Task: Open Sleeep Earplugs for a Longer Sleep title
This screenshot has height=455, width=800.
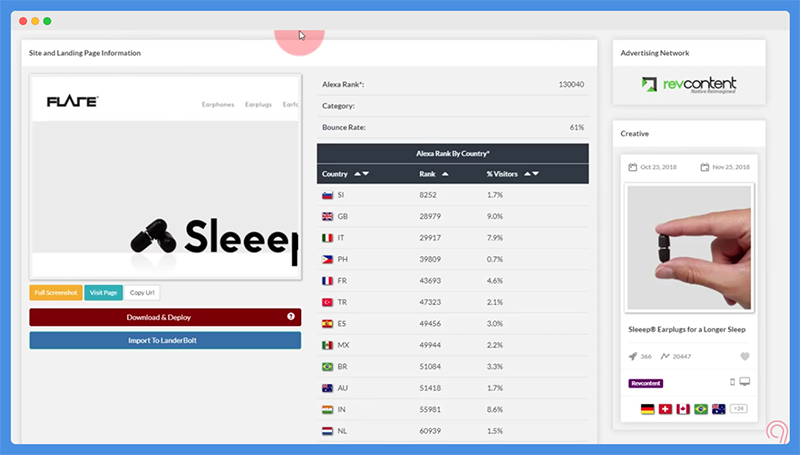Action: coord(687,330)
